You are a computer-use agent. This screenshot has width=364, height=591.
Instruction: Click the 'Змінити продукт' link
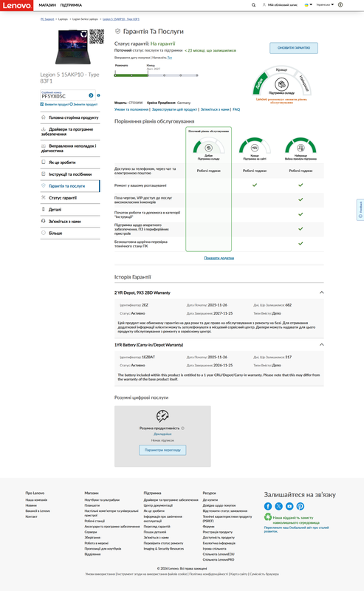84,104
